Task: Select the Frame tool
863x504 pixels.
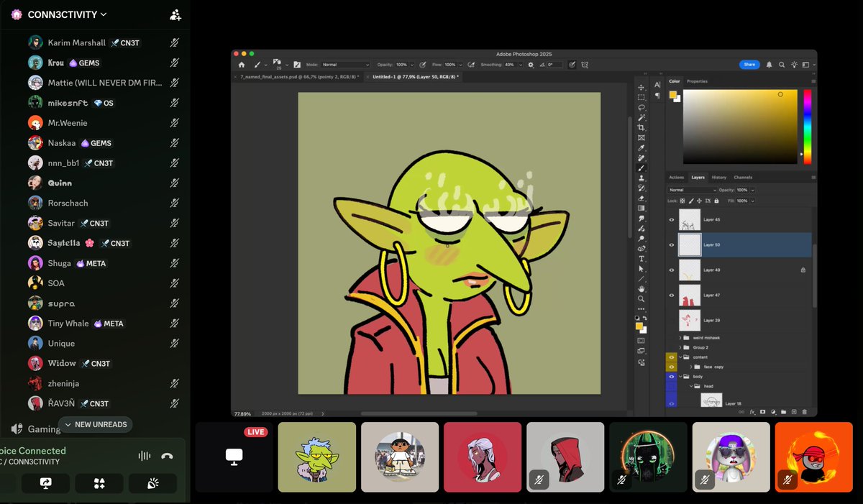Action: coord(641,136)
